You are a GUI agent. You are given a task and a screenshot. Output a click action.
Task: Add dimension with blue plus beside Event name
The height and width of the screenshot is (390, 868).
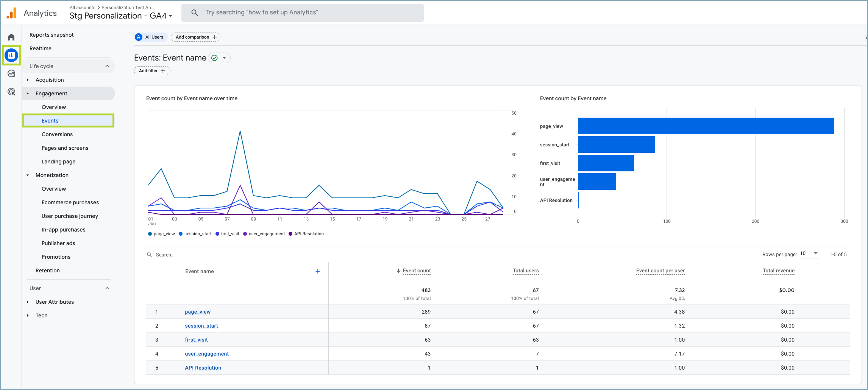click(x=318, y=271)
